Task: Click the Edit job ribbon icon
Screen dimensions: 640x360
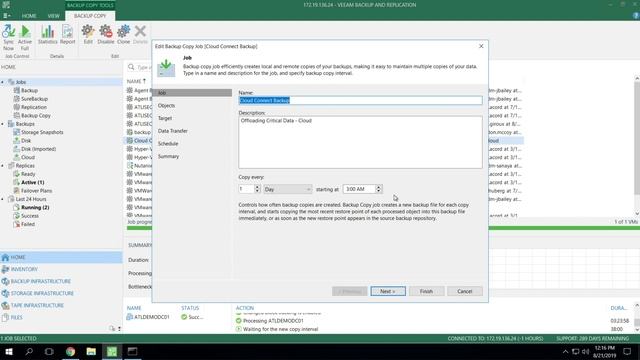Action: pyautogui.click(x=88, y=35)
